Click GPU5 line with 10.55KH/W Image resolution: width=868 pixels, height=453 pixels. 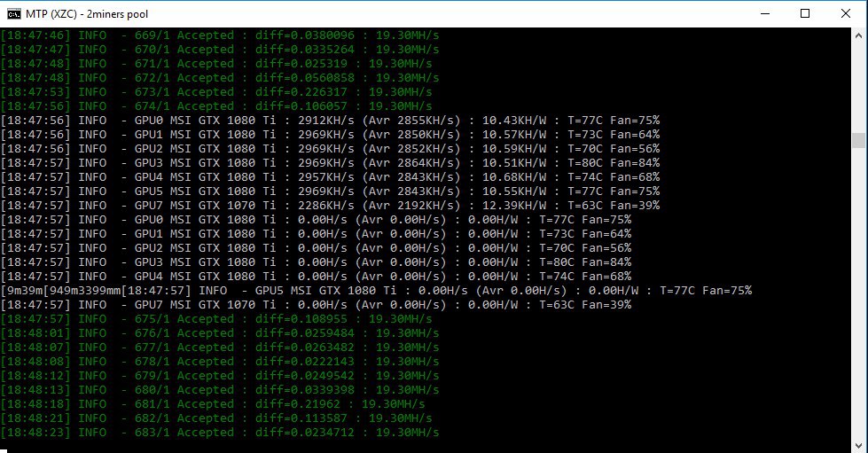coord(331,191)
